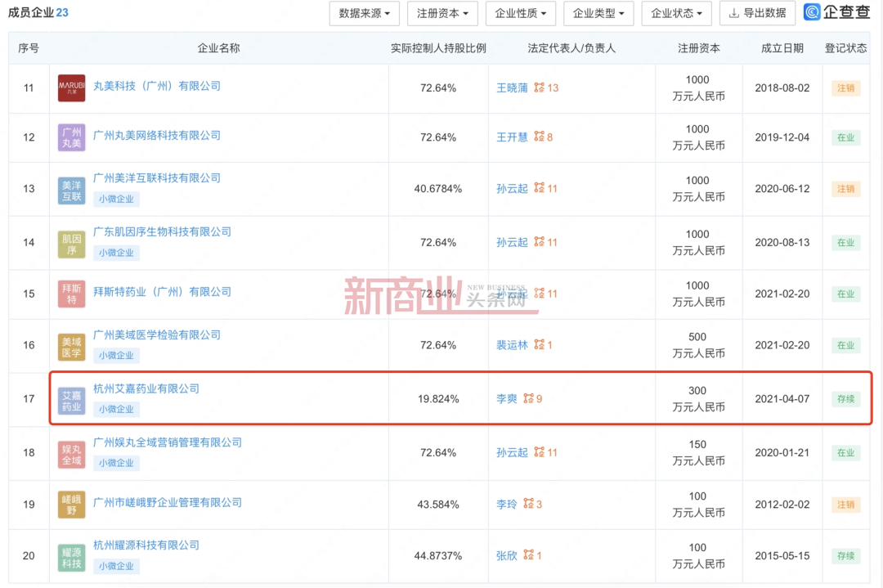
Task: Expand the 企业类型 filter
Action: (598, 14)
